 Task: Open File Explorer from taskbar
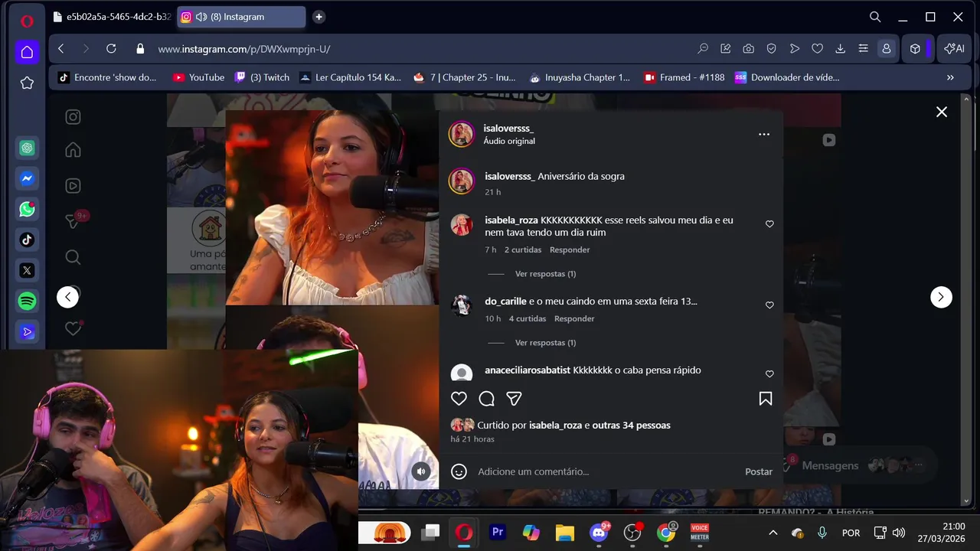[x=564, y=533]
